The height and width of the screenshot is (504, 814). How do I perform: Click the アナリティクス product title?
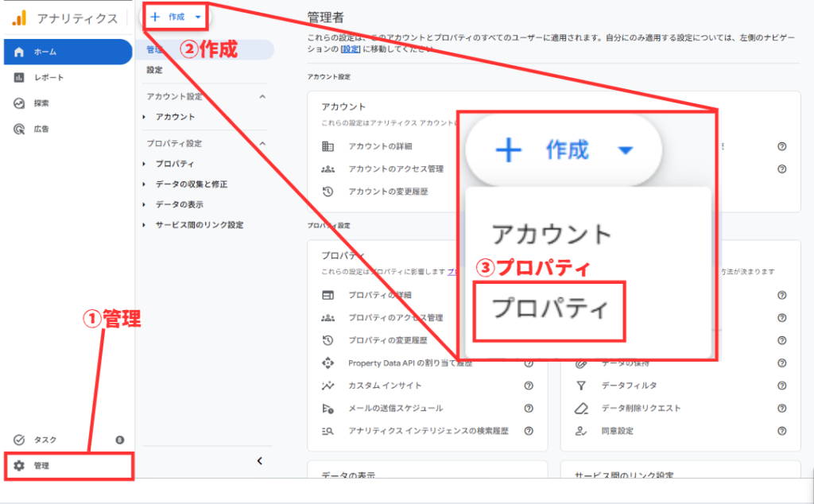click(77, 19)
